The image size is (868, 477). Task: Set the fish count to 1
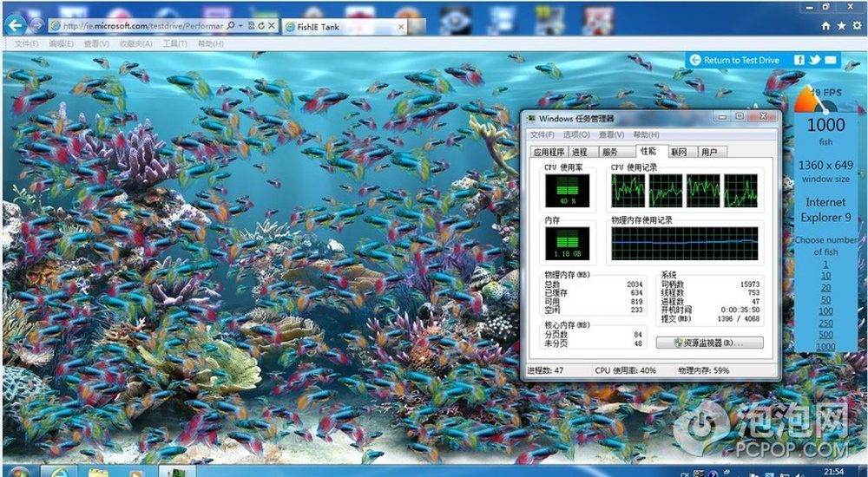[x=825, y=264]
